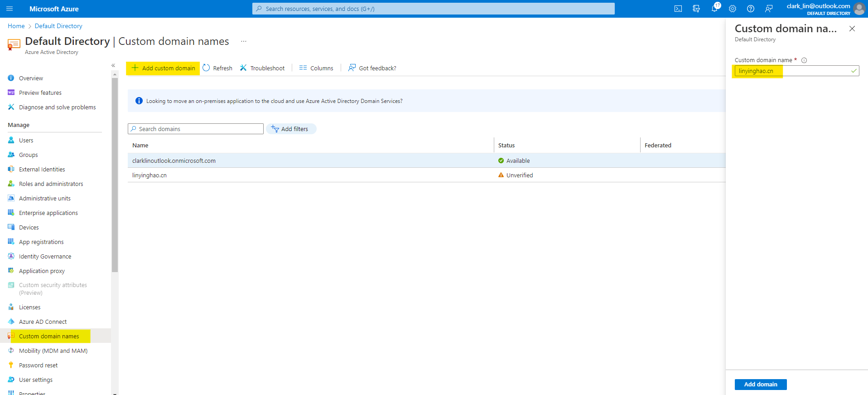This screenshot has height=395, width=868.
Task: Click Add filters button
Action: (x=291, y=129)
